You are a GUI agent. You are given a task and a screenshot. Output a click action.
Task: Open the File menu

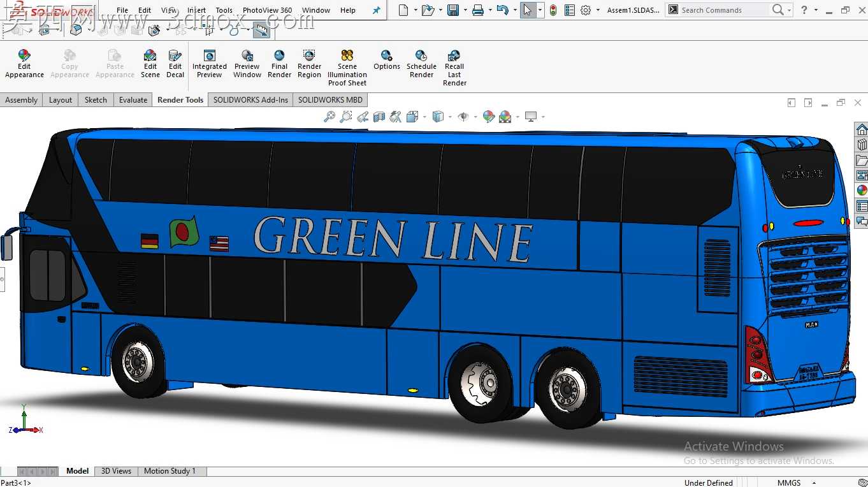122,10
